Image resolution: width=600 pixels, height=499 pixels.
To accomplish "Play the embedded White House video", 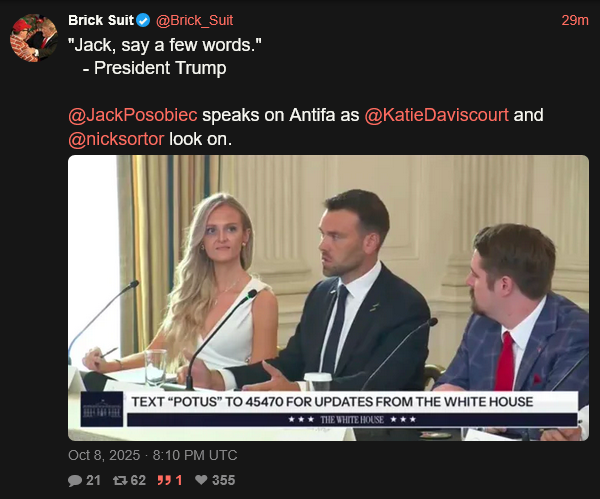I will click(328, 298).
